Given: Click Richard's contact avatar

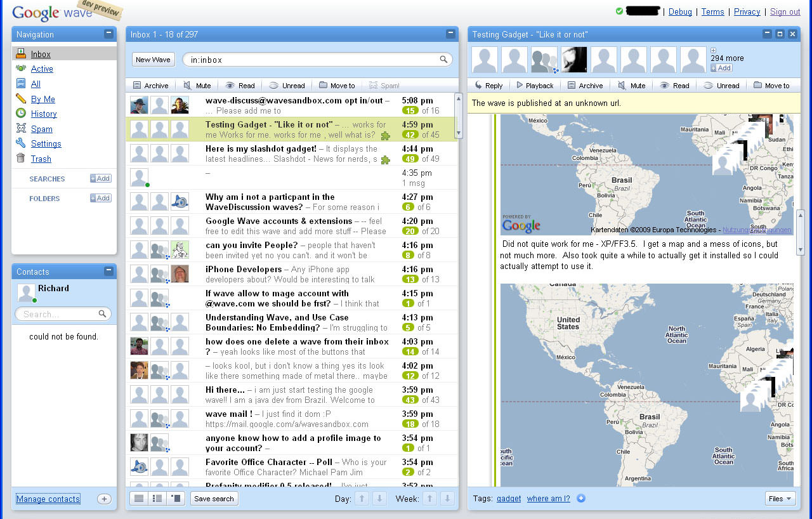Looking at the screenshot, I should [25, 292].
